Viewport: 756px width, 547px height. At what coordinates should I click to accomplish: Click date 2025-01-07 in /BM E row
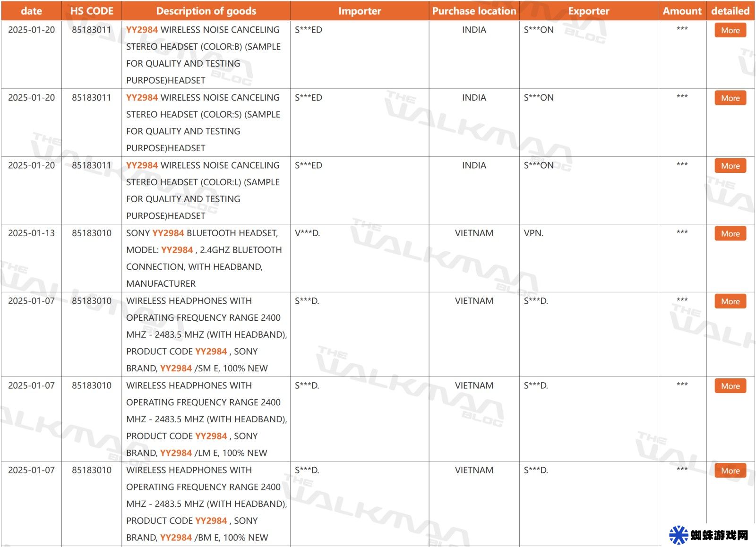coord(32,470)
